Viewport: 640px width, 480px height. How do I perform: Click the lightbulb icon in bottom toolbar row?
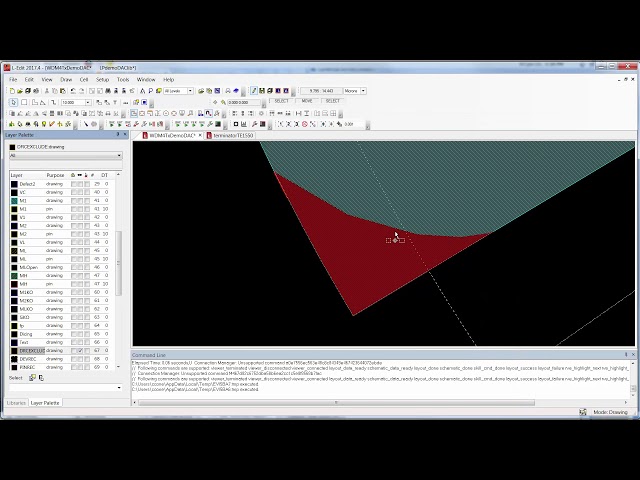44,124
